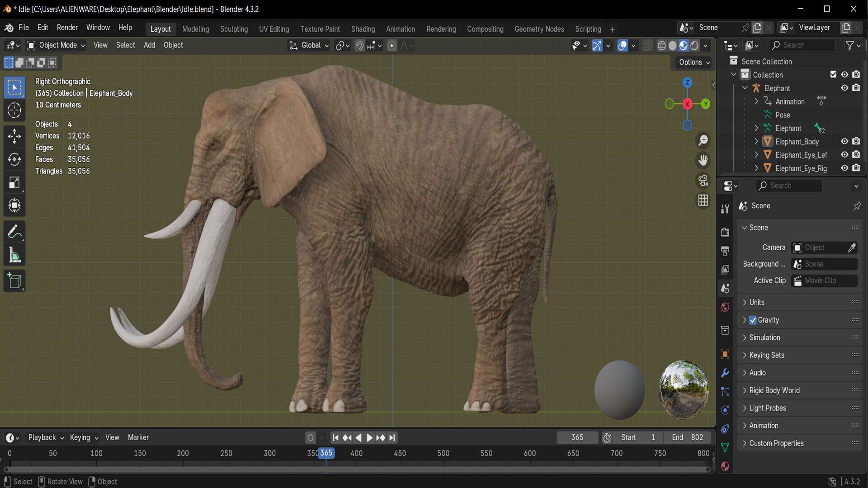Pin the Scene properties panel

(x=857, y=206)
